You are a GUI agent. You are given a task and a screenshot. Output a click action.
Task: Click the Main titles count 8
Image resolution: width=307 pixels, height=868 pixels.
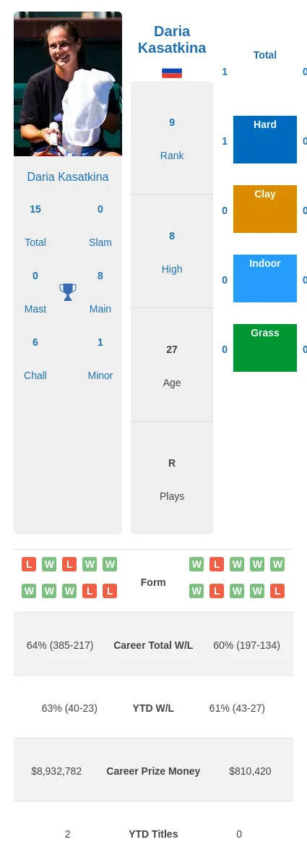click(100, 276)
